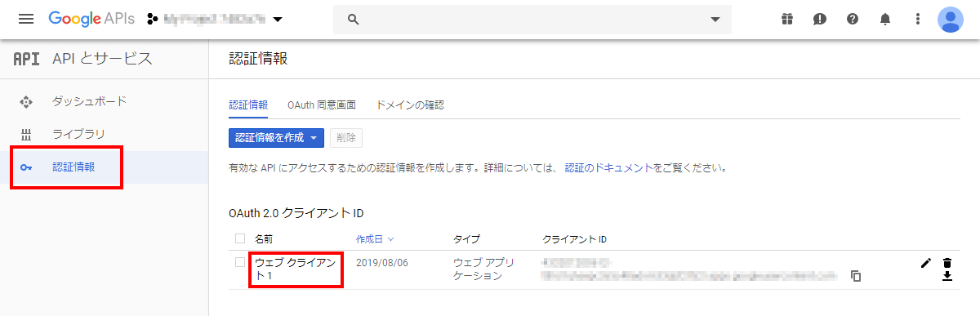The height and width of the screenshot is (316, 980).
Task: Open the help question mark icon
Action: click(x=853, y=19)
